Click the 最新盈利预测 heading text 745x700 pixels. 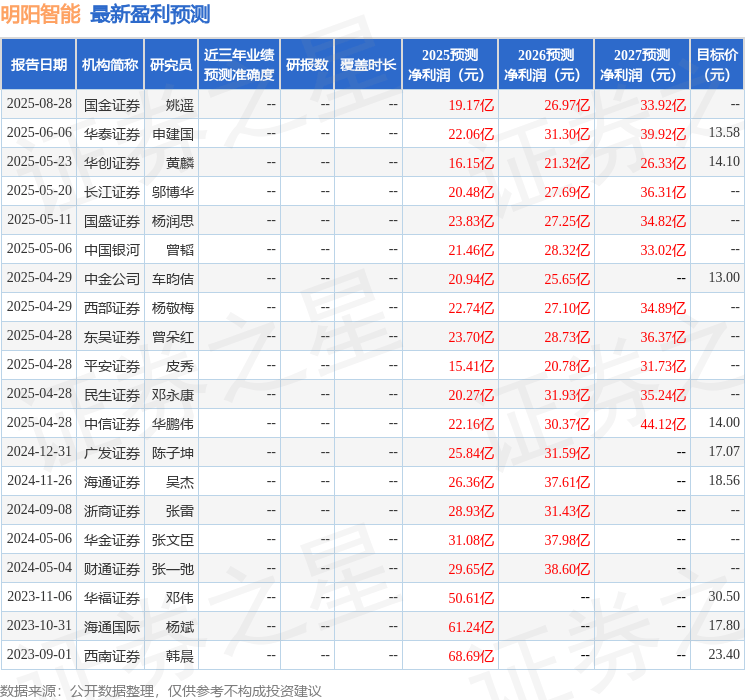pyautogui.click(x=150, y=14)
